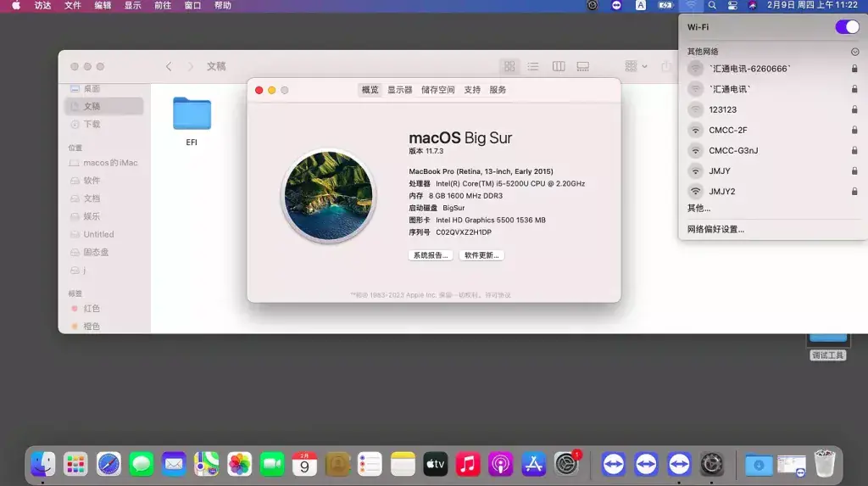Collapse the 其他网络 section chevron
The height and width of the screenshot is (486, 868).
pyautogui.click(x=854, y=52)
